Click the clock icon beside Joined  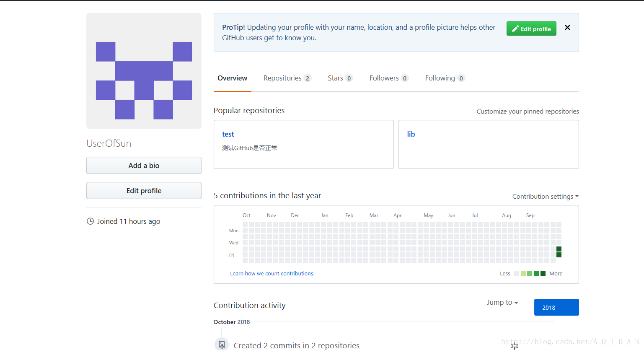pos(90,221)
